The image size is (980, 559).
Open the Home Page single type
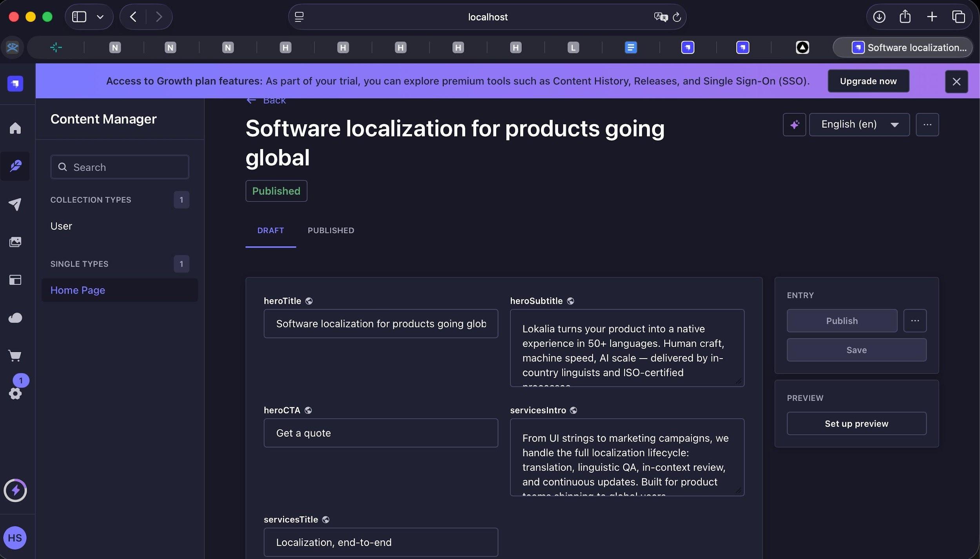120,290
